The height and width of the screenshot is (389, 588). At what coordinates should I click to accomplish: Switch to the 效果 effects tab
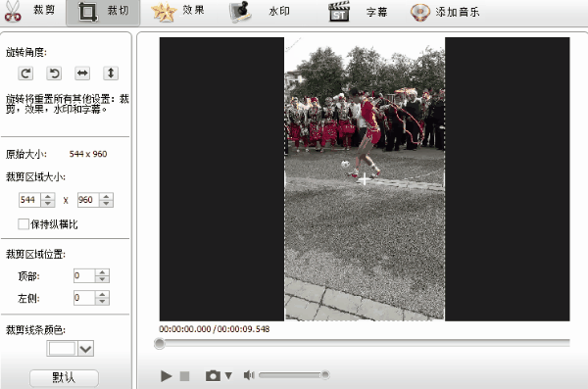(178, 11)
